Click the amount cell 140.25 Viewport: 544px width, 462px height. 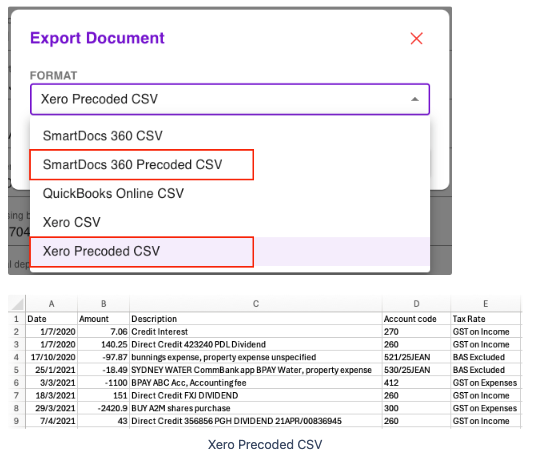click(x=103, y=344)
